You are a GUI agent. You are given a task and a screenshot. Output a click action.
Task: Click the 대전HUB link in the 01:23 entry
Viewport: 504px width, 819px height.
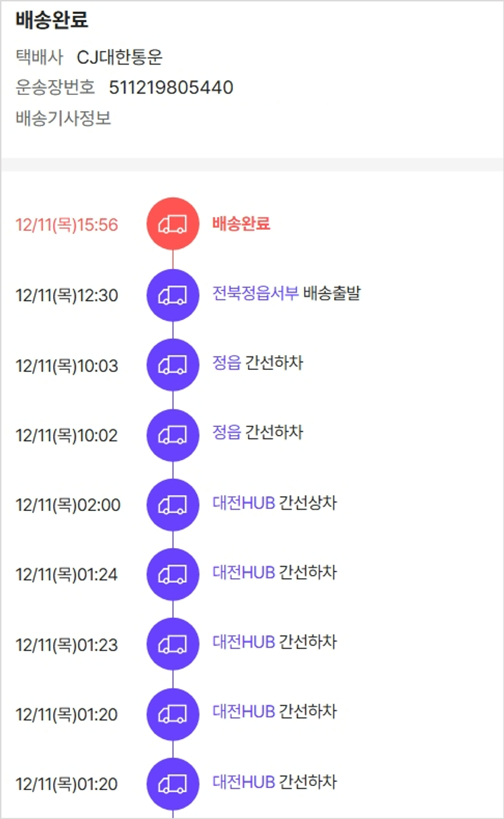pos(244,642)
